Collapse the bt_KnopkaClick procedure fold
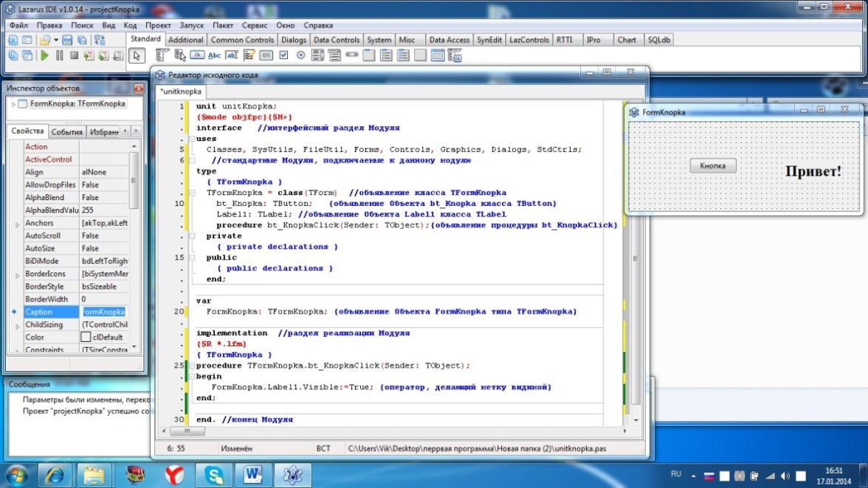Screen dimensions: 868x488 (192, 365)
